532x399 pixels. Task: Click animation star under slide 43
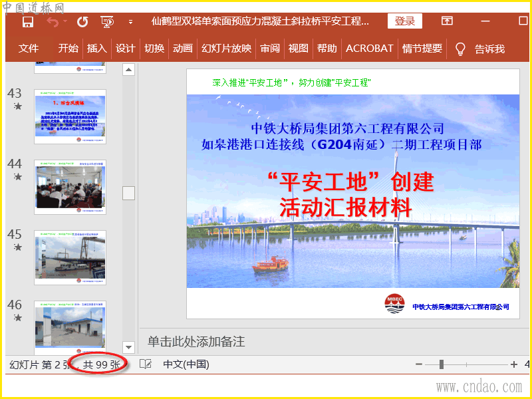pos(18,106)
